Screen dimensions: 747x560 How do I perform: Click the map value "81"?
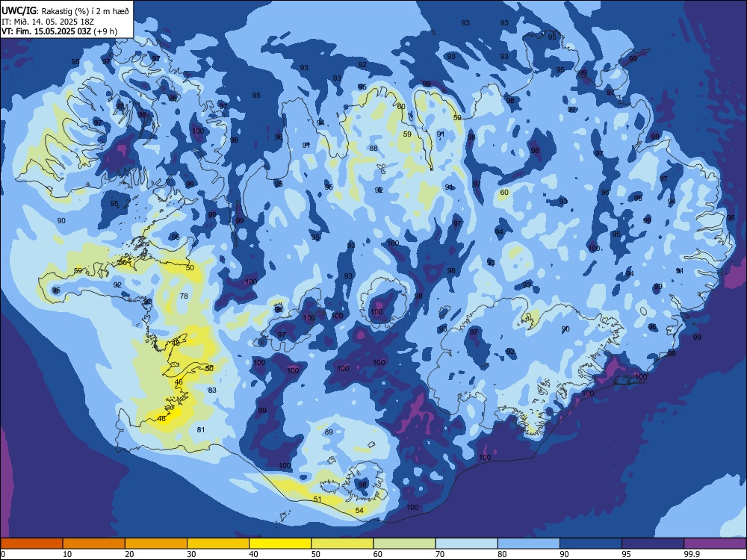(x=201, y=429)
